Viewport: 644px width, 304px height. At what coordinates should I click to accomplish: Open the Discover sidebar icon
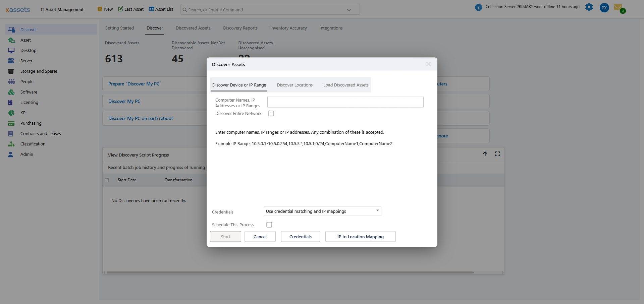[12, 29]
